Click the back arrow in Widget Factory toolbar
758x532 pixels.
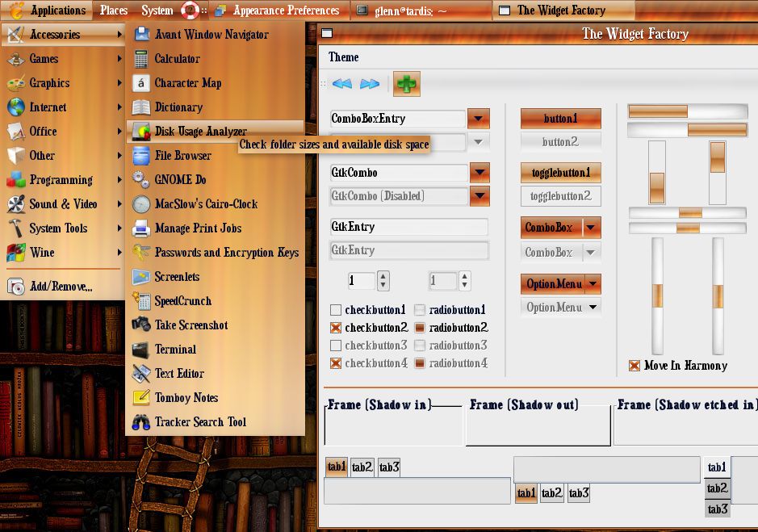pos(342,84)
